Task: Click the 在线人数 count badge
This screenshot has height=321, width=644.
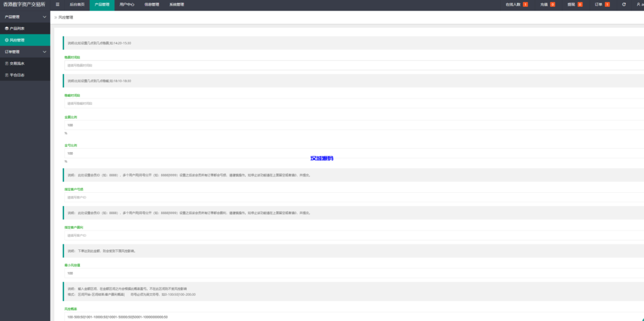Action: click(525, 4)
